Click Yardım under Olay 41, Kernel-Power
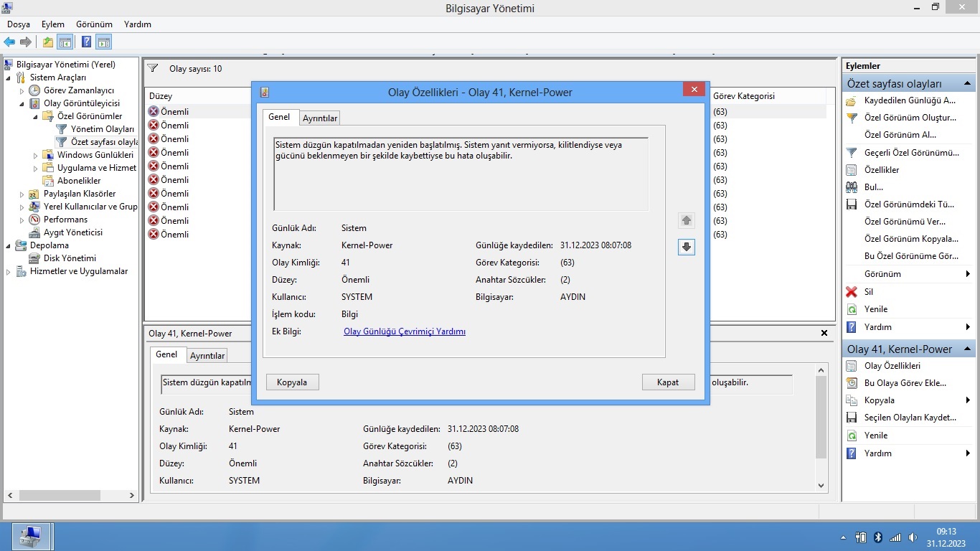 878,453
